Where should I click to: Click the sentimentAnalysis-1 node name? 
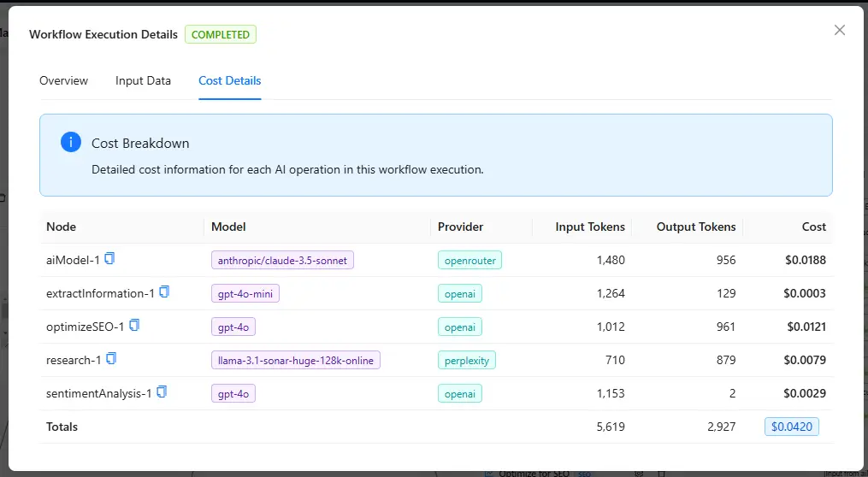(x=99, y=393)
